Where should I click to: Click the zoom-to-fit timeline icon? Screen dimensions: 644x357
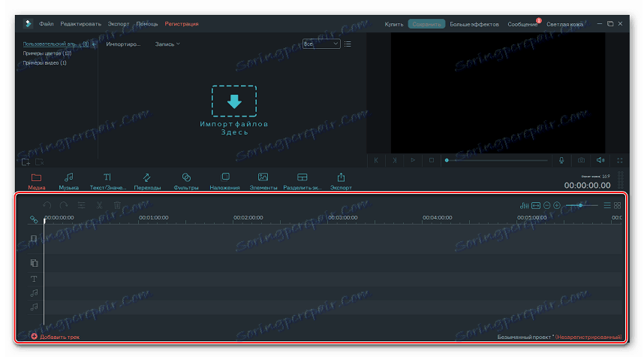pos(536,205)
